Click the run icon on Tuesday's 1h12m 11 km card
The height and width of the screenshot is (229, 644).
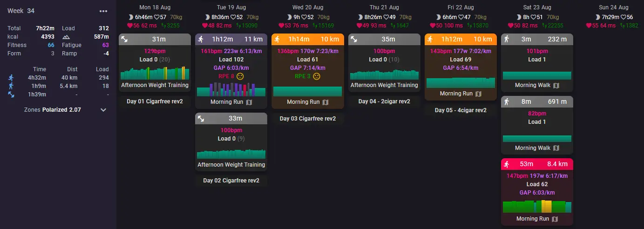tap(201, 40)
